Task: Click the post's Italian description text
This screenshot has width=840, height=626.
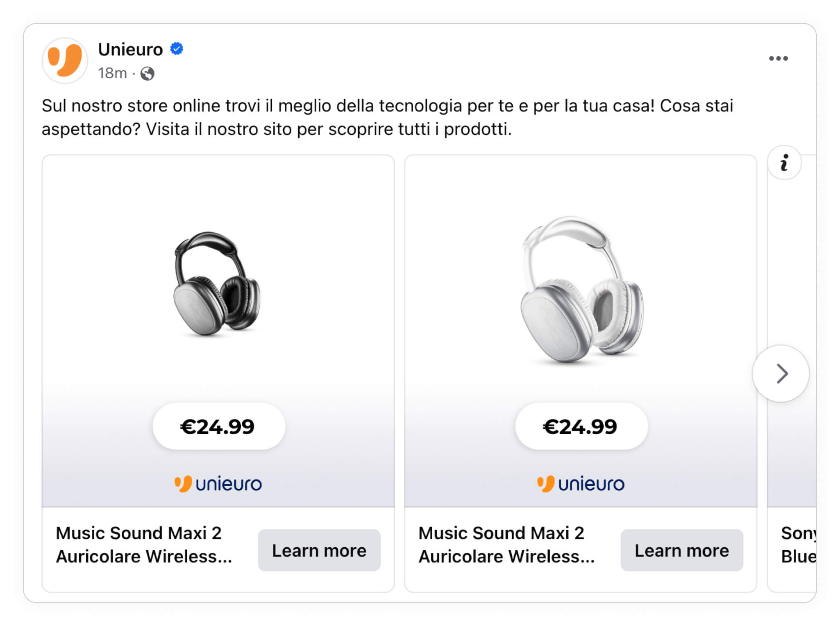Action: click(x=387, y=117)
